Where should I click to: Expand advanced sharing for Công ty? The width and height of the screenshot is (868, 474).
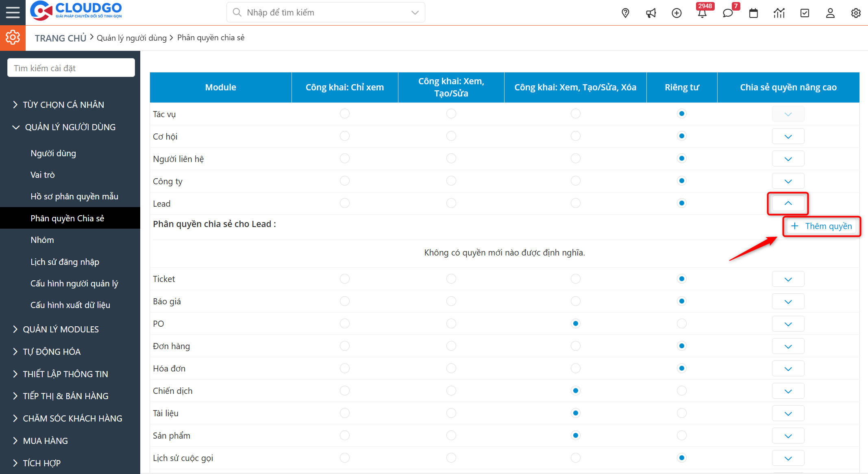click(x=788, y=181)
